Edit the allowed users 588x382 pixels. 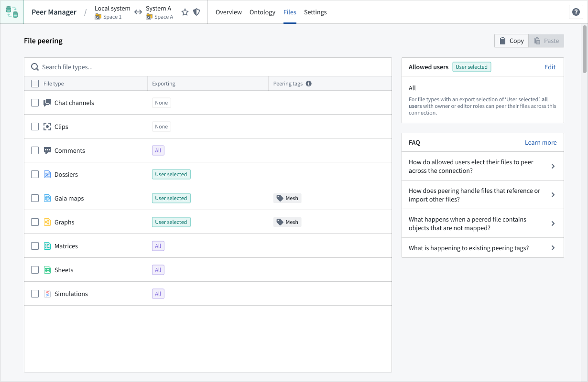[x=550, y=67]
